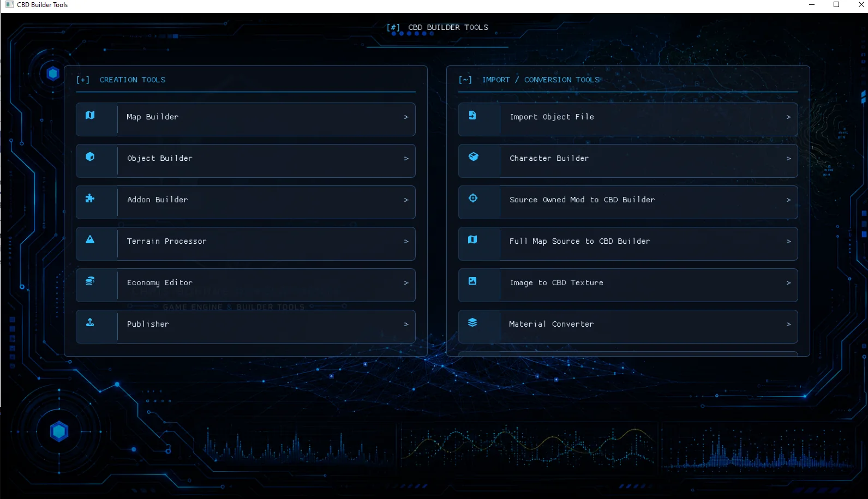Open the Material Converter
This screenshot has width=868, height=499.
(628, 327)
